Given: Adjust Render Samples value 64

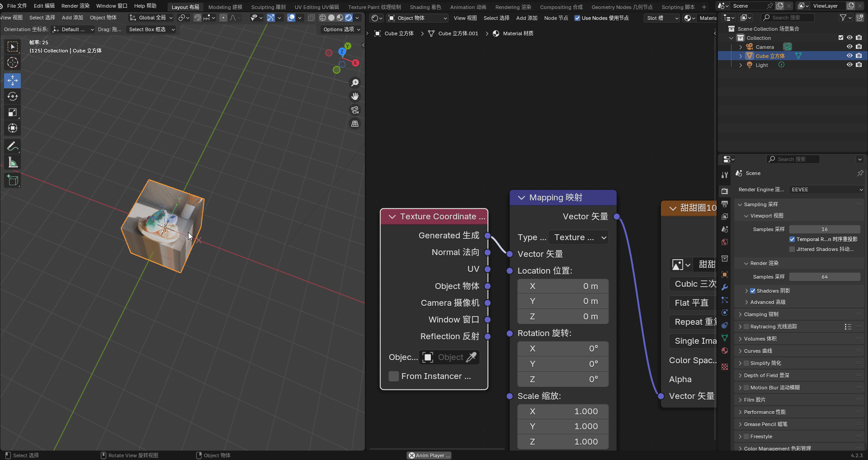Looking at the screenshot, I should (x=825, y=277).
